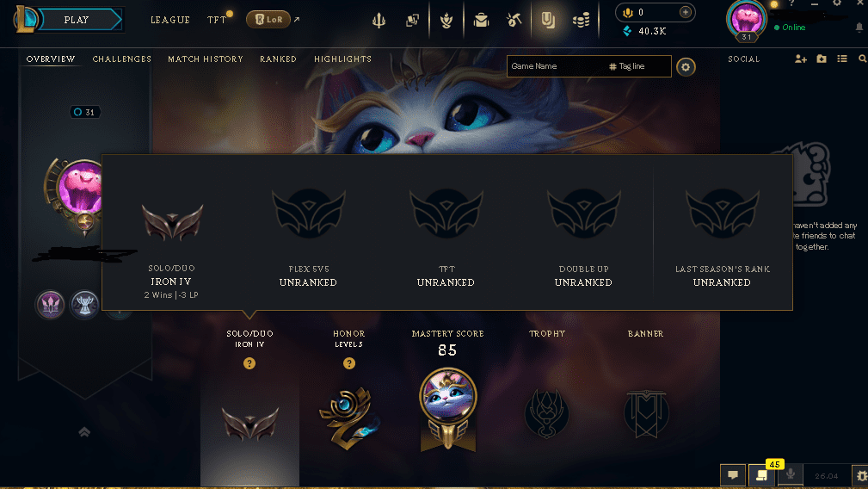Open profile settings gear beside Tag line
The width and height of the screenshot is (868, 489).
point(686,67)
